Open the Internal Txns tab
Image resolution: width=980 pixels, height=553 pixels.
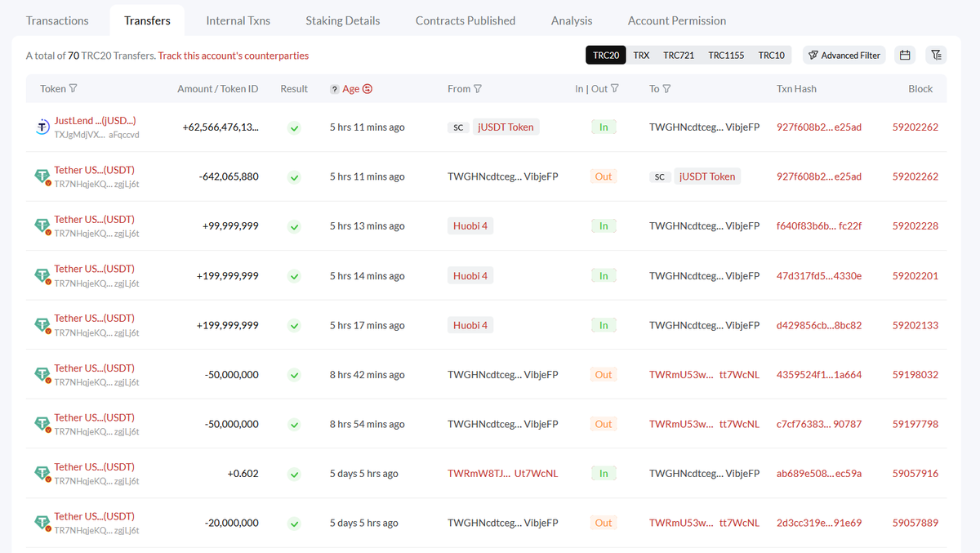pos(238,20)
